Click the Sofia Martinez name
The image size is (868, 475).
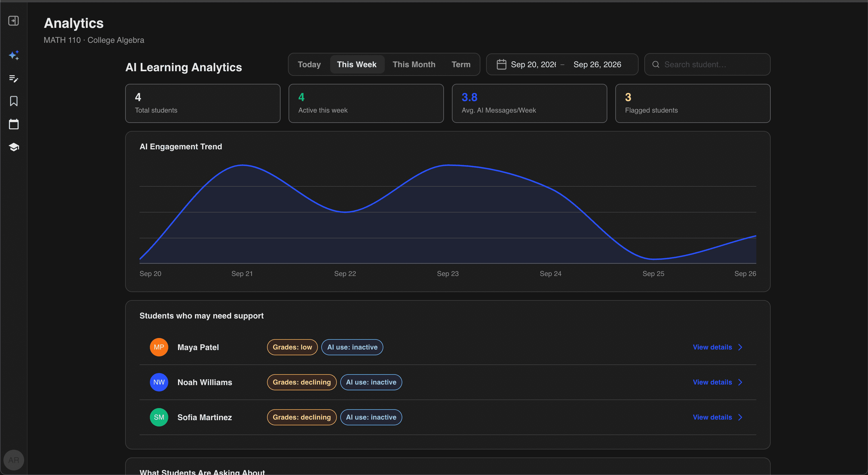(204, 417)
